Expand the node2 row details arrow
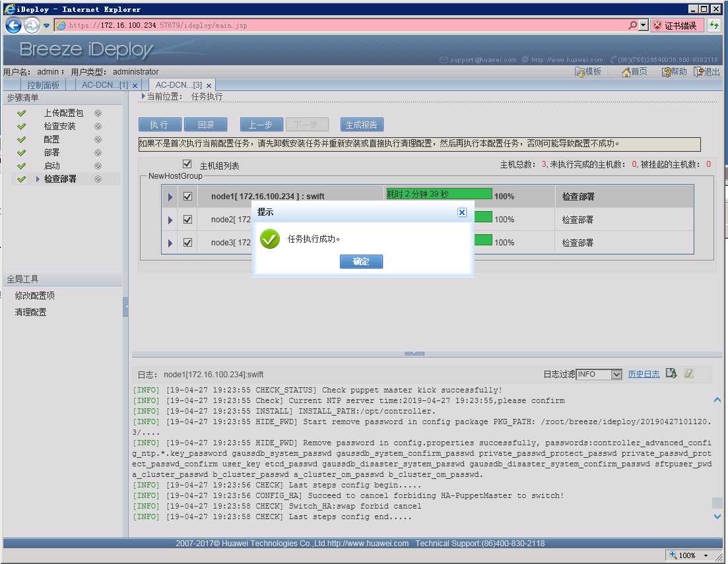This screenshot has width=728, height=564. [170, 220]
